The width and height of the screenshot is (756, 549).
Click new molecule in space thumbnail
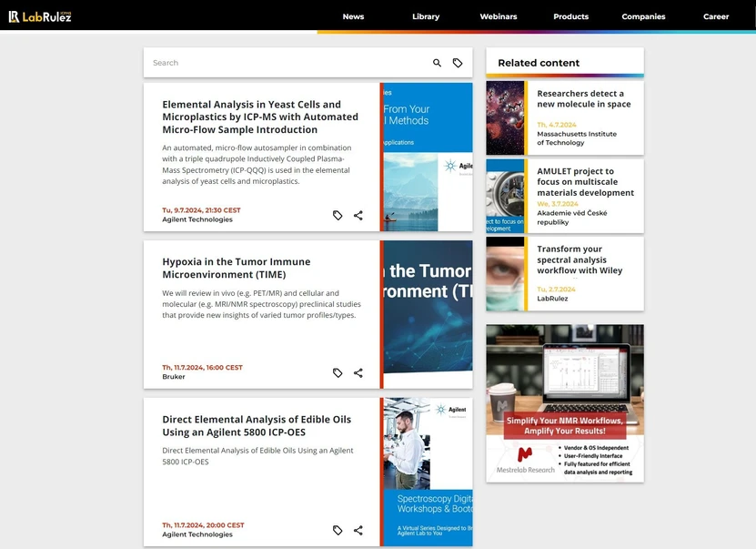(505, 117)
